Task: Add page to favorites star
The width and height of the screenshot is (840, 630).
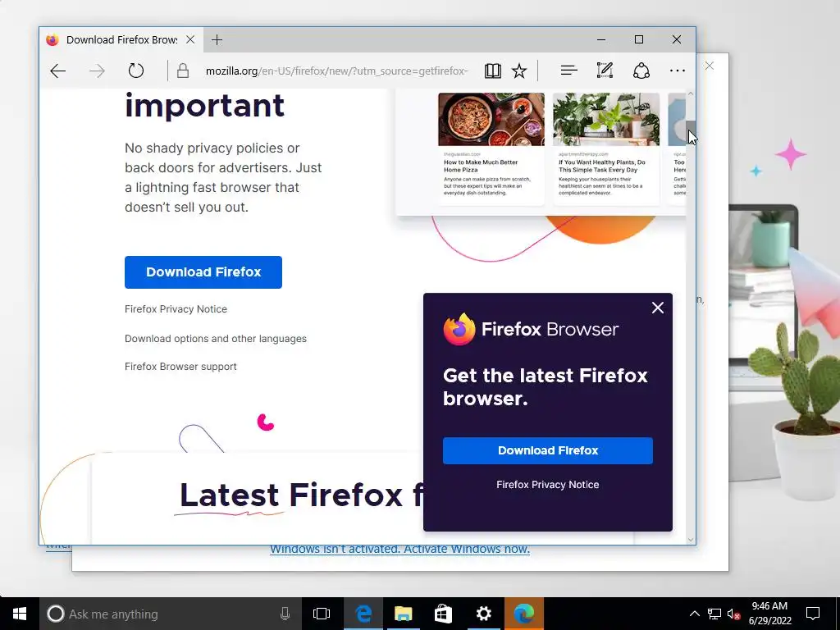Action: 519,71
